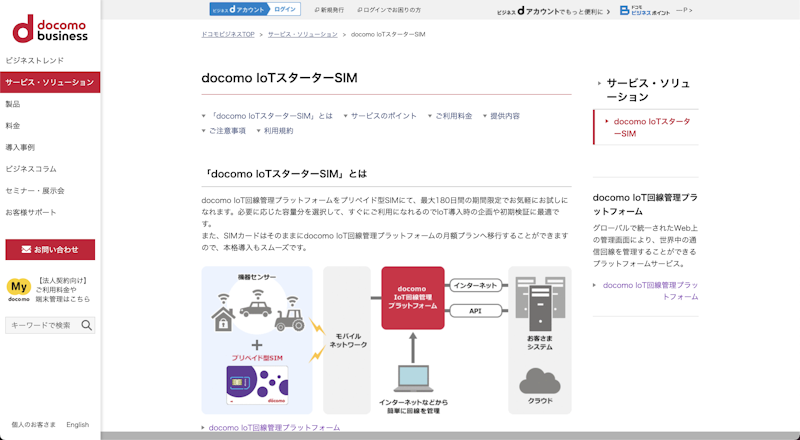Click 新規発行 link in header

click(329, 10)
